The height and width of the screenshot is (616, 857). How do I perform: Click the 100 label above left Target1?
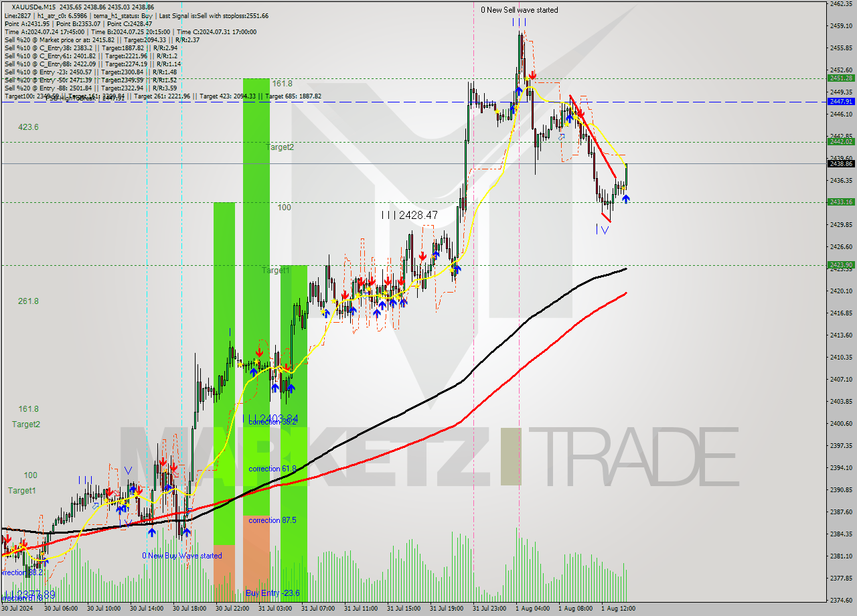31,475
